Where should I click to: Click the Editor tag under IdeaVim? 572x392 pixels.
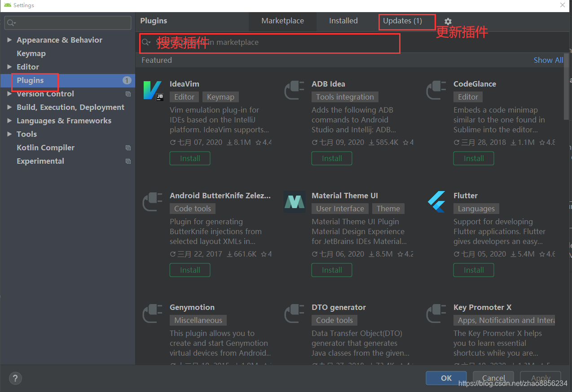185,97
